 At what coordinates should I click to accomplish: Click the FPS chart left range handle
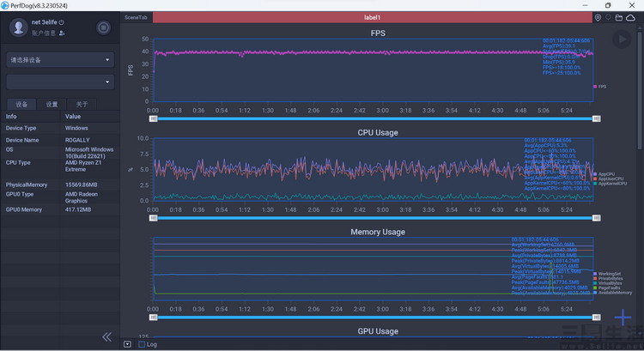click(x=153, y=118)
